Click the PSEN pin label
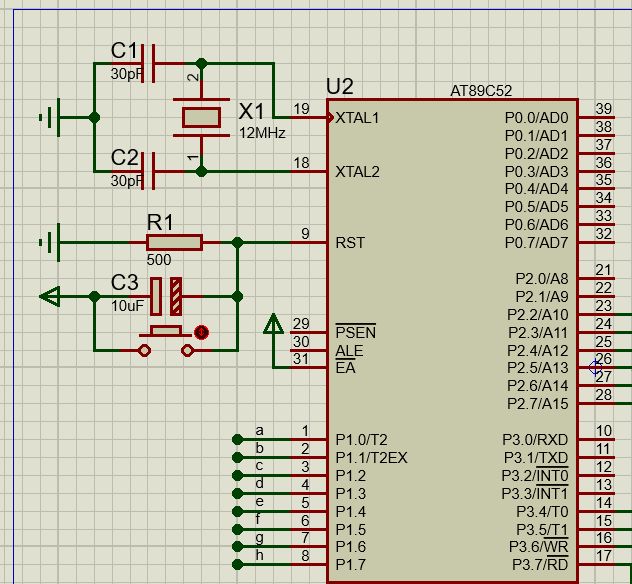Image resolution: width=632 pixels, height=584 pixels. coord(356,333)
